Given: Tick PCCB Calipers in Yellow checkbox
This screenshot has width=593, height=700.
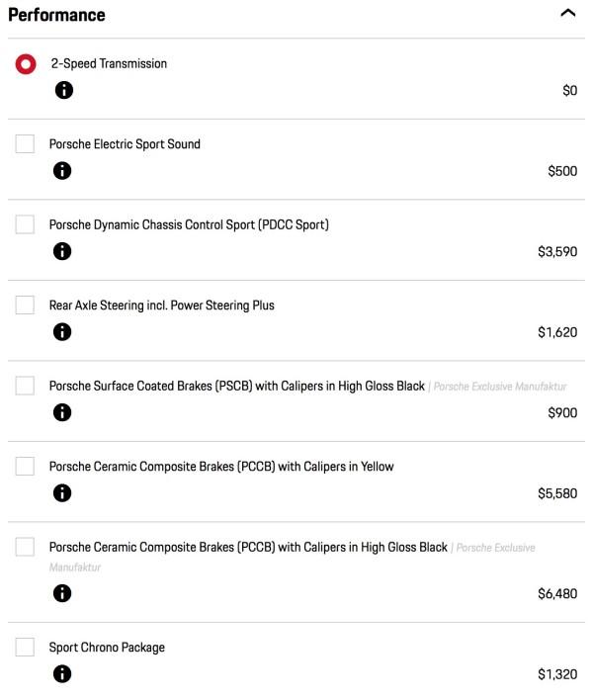Looking at the screenshot, I should [25, 466].
